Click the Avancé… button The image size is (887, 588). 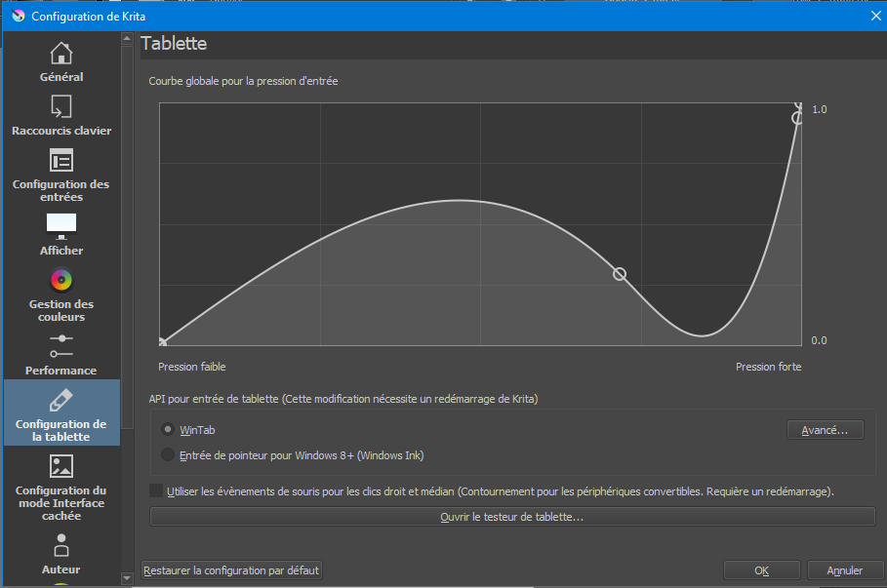(x=825, y=430)
